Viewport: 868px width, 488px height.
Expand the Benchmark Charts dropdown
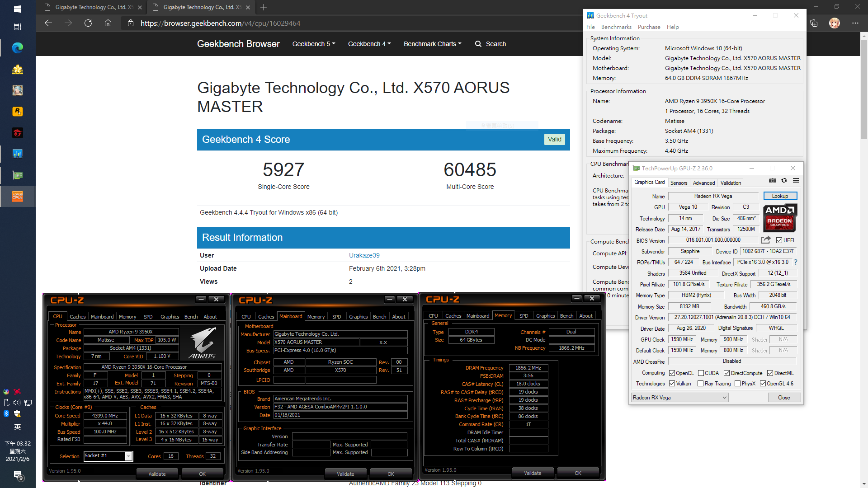tap(433, 44)
